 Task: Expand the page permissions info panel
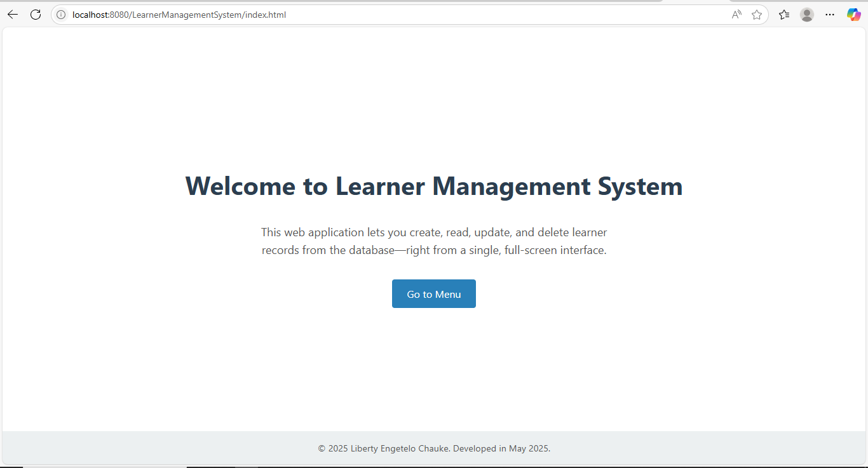pos(60,14)
